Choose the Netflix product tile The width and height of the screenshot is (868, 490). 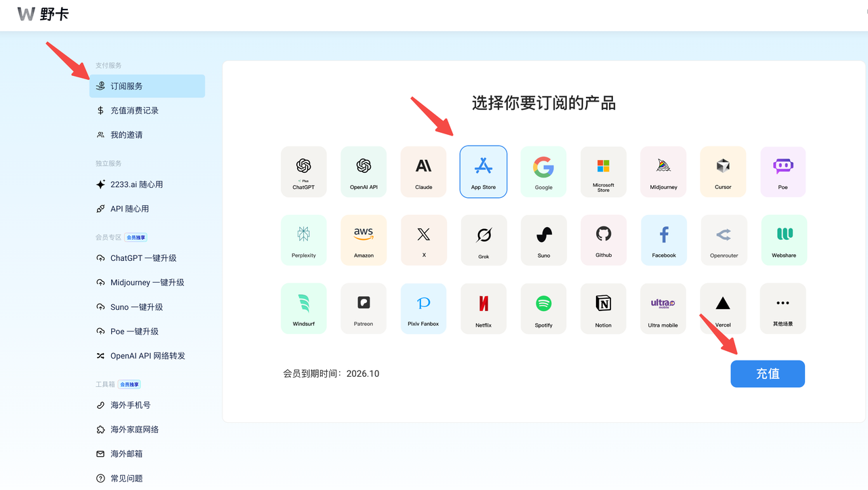tap(484, 308)
